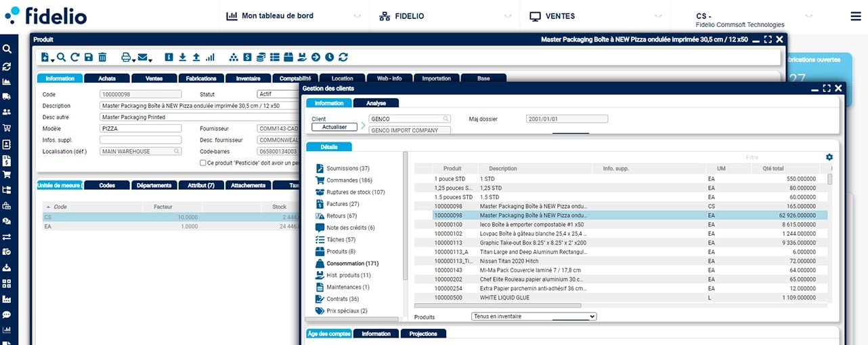Viewport: 868px width, 345px height.
Task: Click the new document icon in Produit toolbar
Action: click(x=45, y=57)
